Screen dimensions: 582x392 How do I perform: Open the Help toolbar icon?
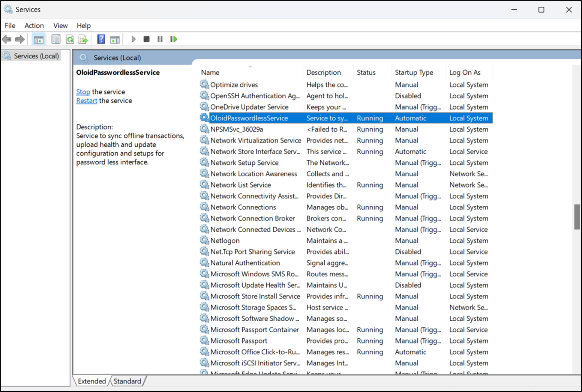pos(101,39)
